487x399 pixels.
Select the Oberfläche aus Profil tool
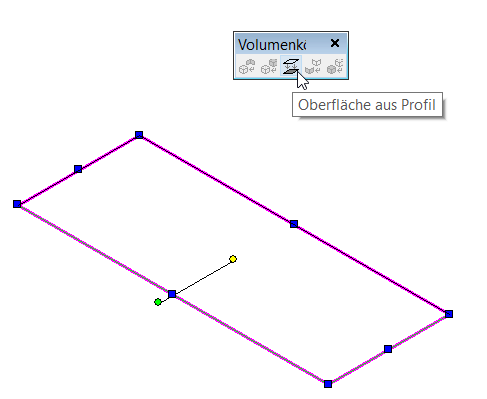pyautogui.click(x=291, y=66)
